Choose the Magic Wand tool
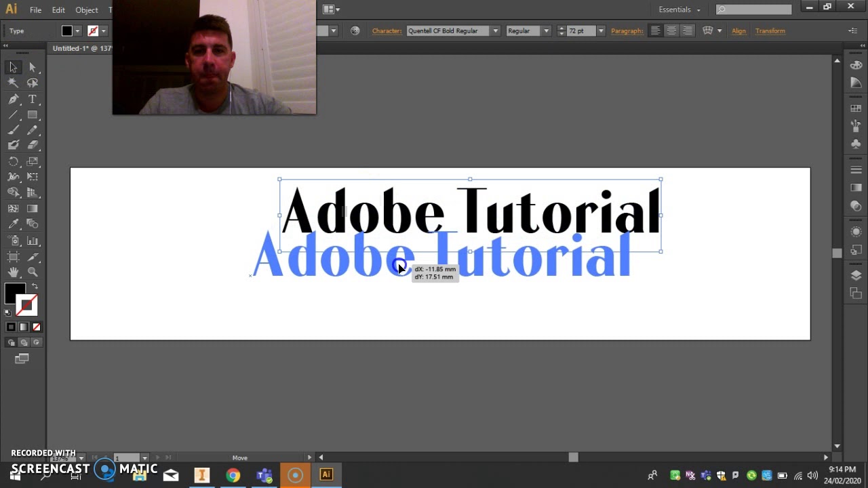The height and width of the screenshot is (488, 868). [x=13, y=83]
